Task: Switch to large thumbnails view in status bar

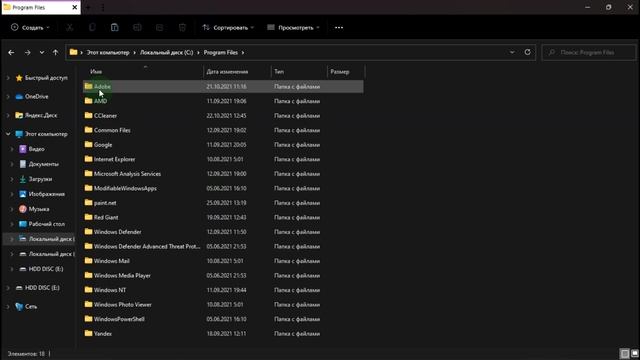Action: point(634,353)
